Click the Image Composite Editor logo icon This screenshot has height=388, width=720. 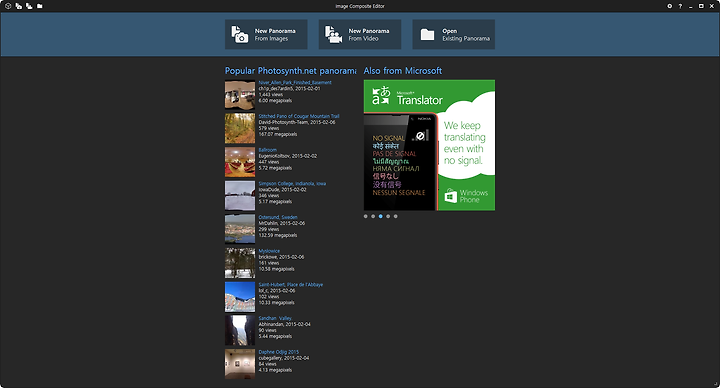pyautogui.click(x=8, y=6)
